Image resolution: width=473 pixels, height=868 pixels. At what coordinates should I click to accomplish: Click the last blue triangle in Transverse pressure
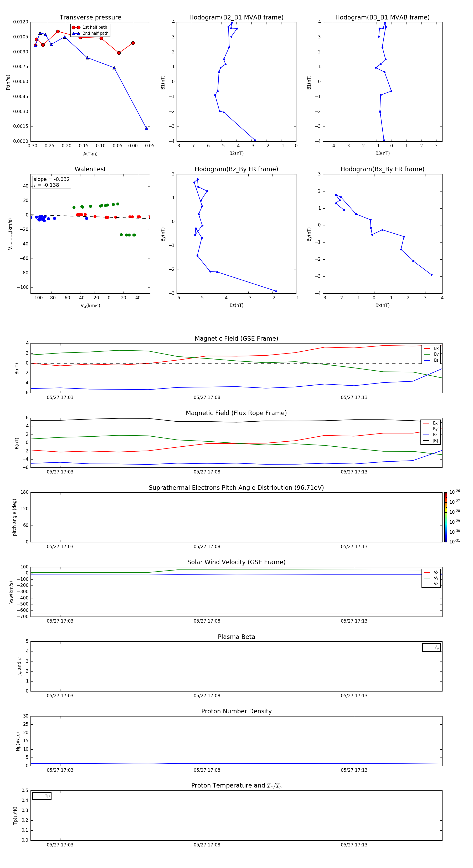click(x=146, y=128)
